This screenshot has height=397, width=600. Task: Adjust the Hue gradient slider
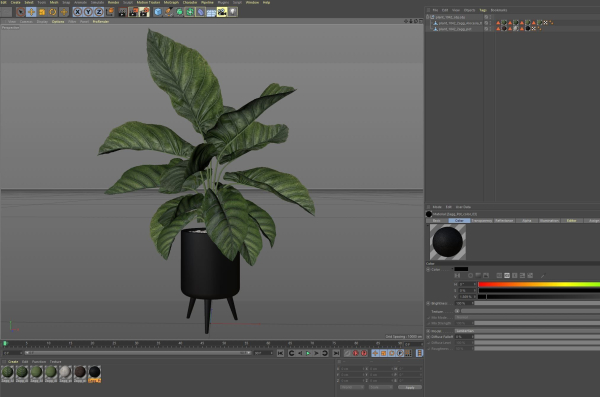point(539,284)
